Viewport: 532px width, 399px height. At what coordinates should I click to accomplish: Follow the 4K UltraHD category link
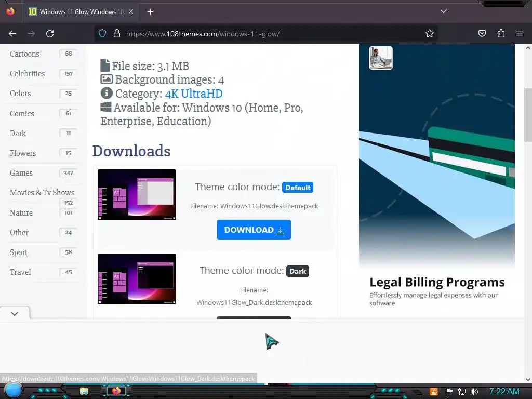point(194,94)
